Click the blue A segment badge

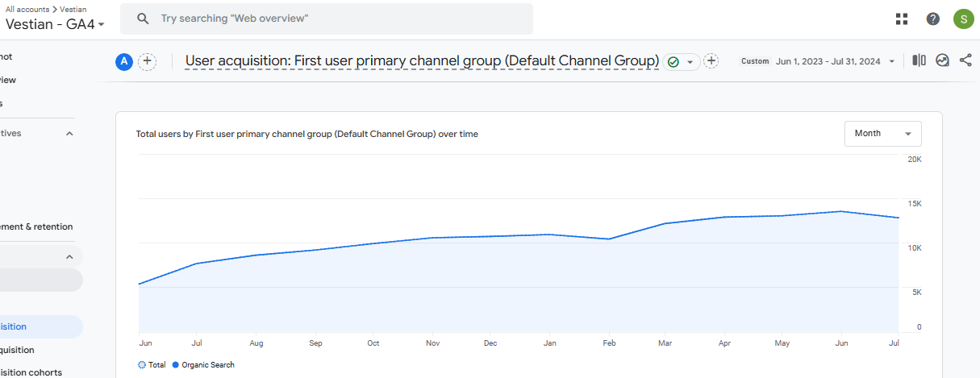tap(124, 61)
